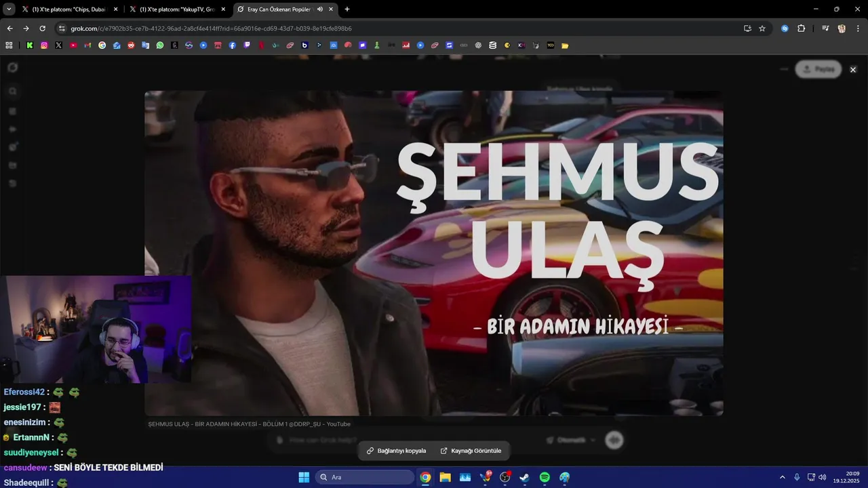Open the Facebook bookmark icon

[232, 45]
